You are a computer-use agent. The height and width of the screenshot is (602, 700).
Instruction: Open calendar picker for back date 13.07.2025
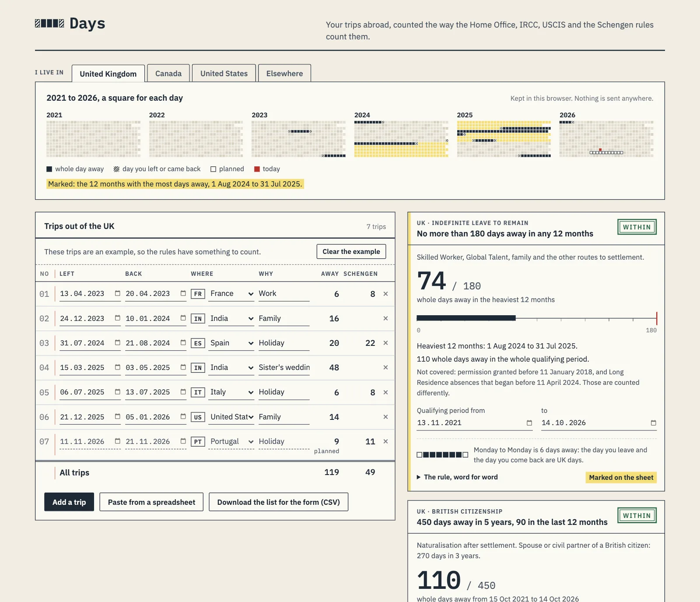(183, 392)
